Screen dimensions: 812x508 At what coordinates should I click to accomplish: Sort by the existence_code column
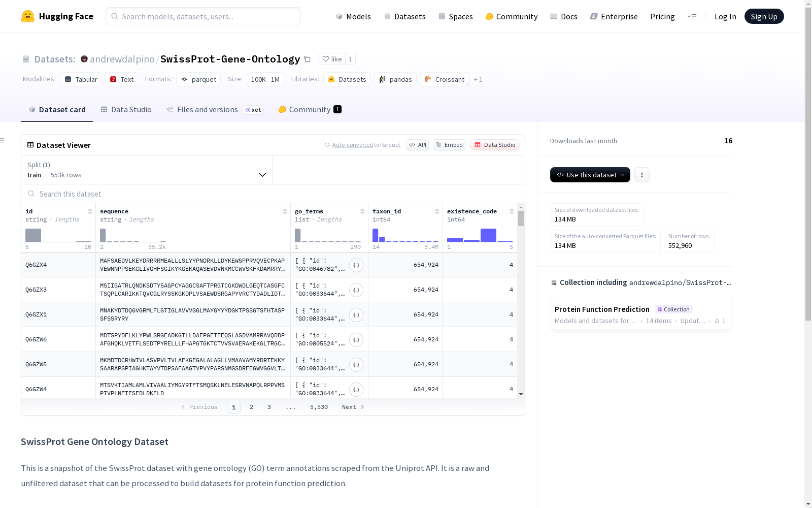click(512, 211)
